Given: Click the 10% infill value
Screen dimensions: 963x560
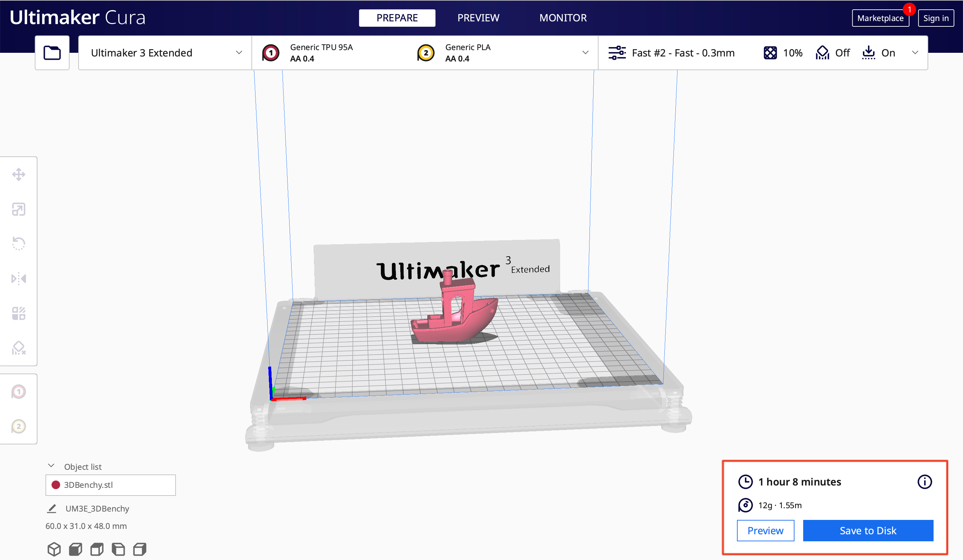Looking at the screenshot, I should tap(792, 53).
